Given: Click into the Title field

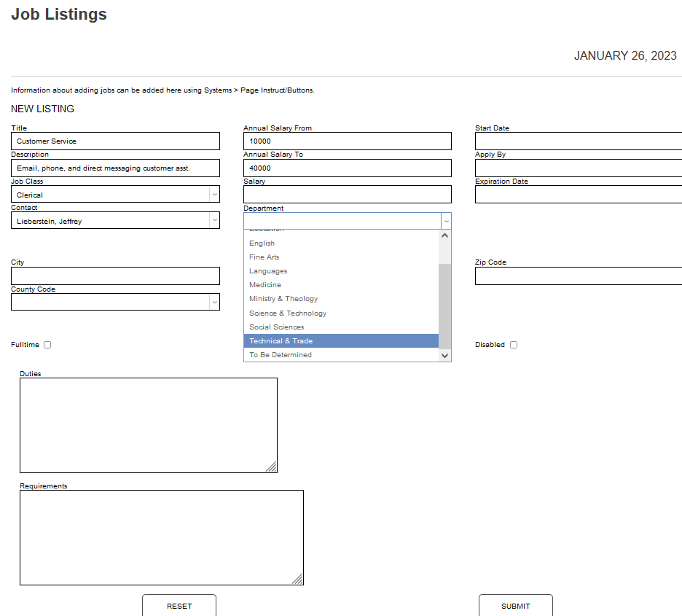Looking at the screenshot, I should (x=115, y=141).
